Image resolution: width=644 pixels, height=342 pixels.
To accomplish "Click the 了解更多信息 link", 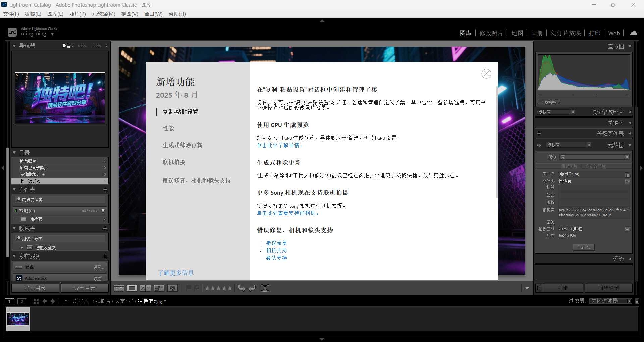I will [x=176, y=273].
